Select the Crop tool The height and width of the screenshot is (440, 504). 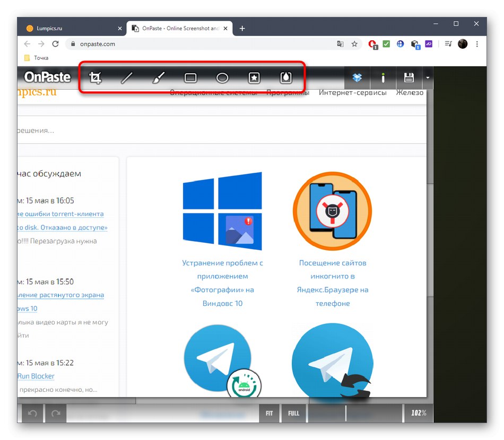click(95, 77)
